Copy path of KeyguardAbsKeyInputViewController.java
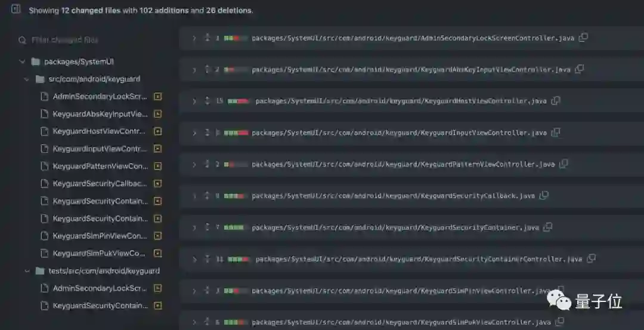Image resolution: width=644 pixels, height=330 pixels. click(580, 69)
